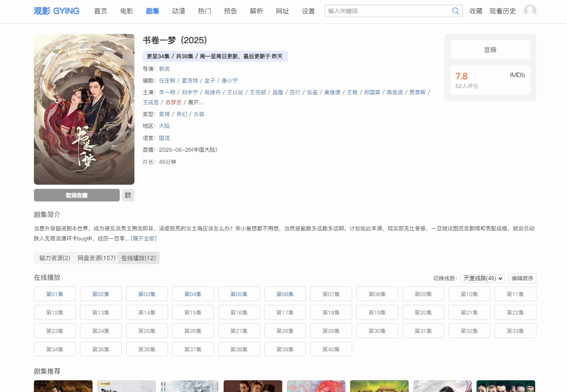Image resolution: width=567 pixels, height=392 pixels.
Task: Play episode 第22集
Action: [515, 312]
